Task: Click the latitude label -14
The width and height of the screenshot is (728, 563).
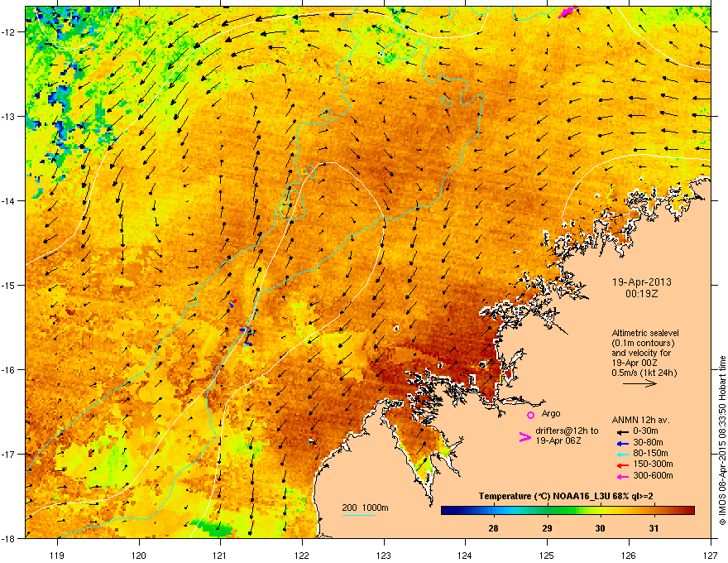Action: pos(9,201)
